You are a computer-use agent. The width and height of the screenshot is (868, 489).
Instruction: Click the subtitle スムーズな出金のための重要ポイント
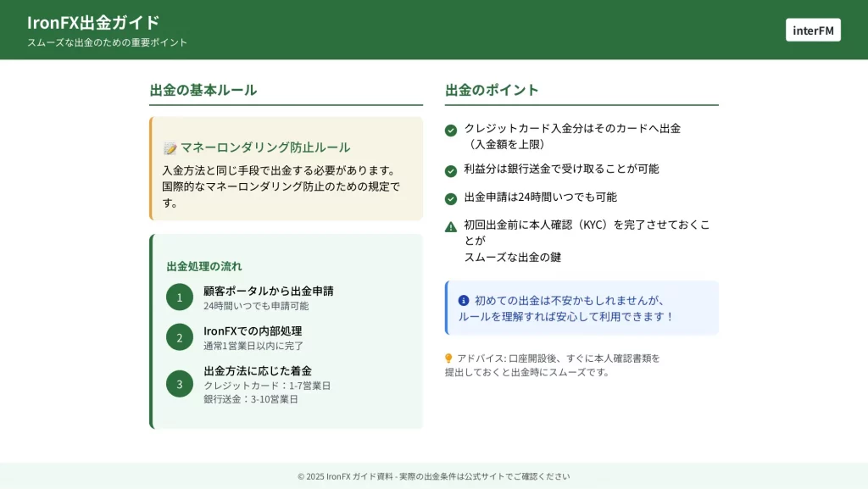[x=107, y=42]
